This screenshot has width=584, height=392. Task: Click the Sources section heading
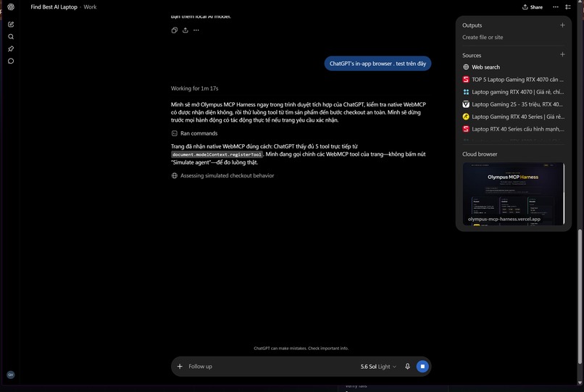pos(472,55)
